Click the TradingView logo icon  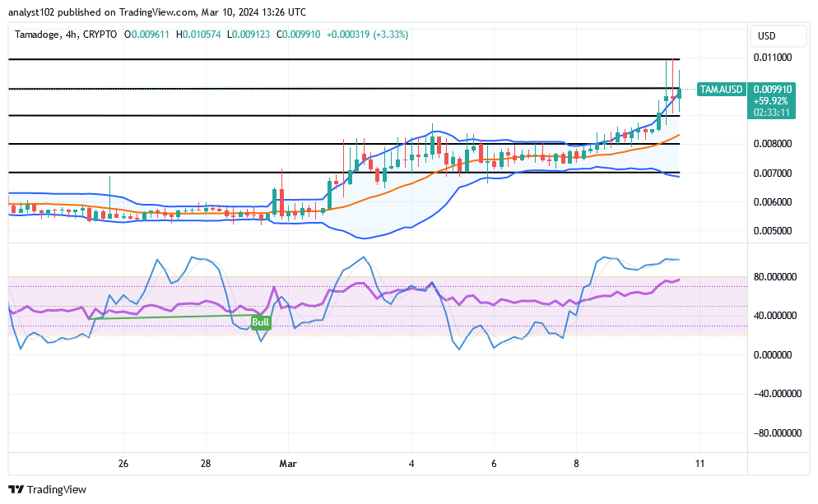16,489
